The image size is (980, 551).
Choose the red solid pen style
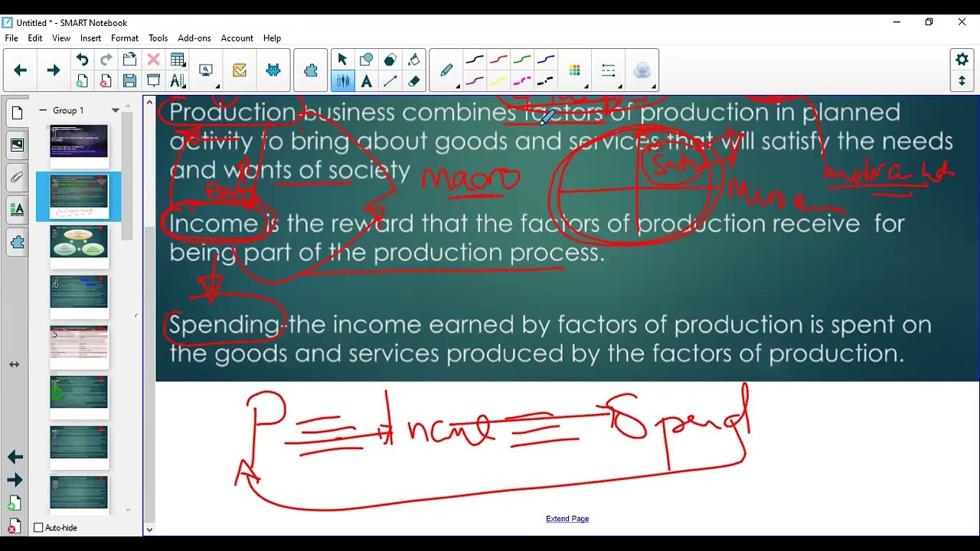pyautogui.click(x=498, y=60)
